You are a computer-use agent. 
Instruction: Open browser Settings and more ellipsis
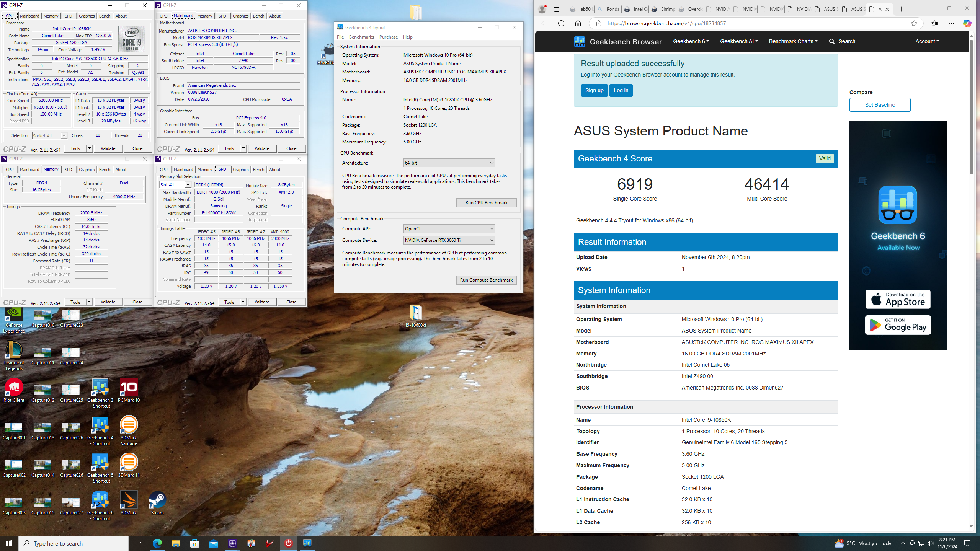951,23
